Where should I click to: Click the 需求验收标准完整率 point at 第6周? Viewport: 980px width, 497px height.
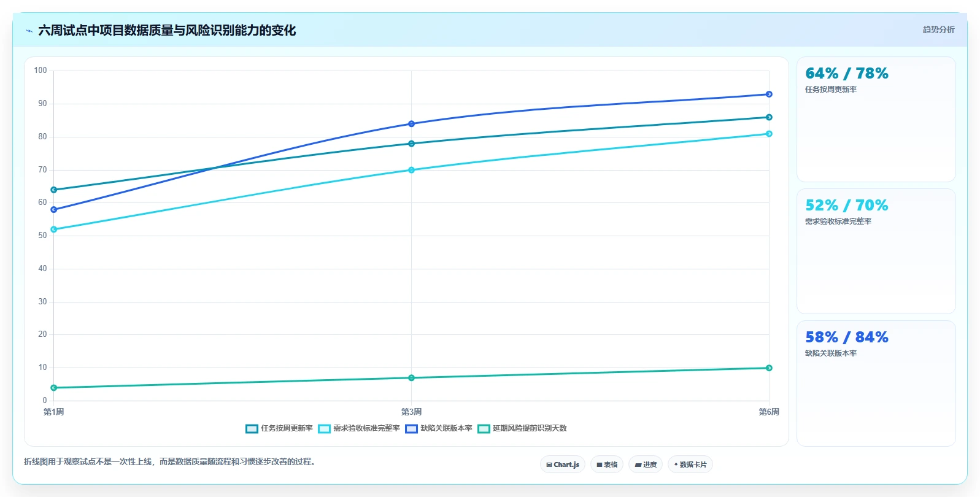coord(769,134)
